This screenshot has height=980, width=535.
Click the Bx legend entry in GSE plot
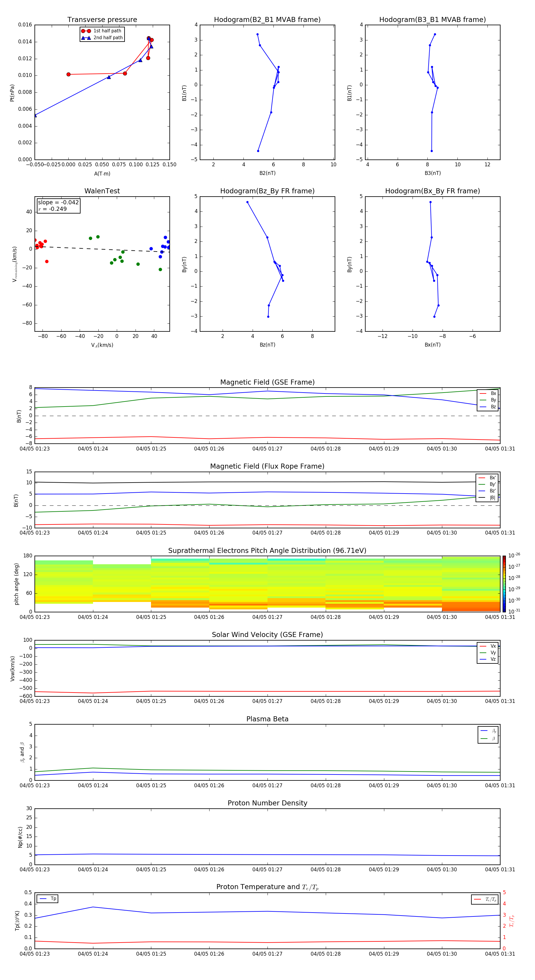pyautogui.click(x=488, y=393)
